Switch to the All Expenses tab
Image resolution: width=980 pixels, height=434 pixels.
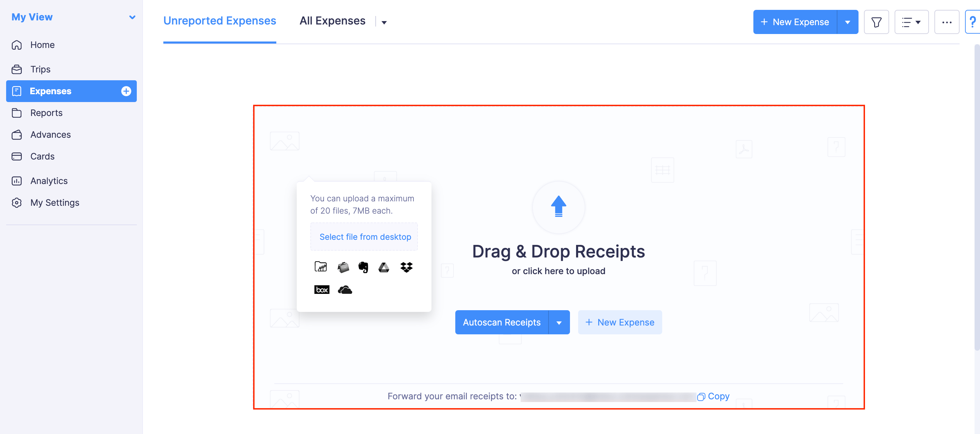tap(332, 20)
